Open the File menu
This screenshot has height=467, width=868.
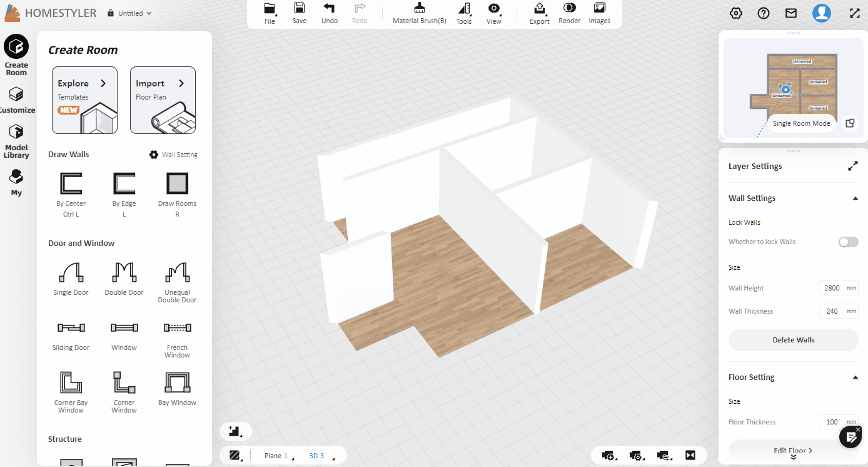point(270,13)
